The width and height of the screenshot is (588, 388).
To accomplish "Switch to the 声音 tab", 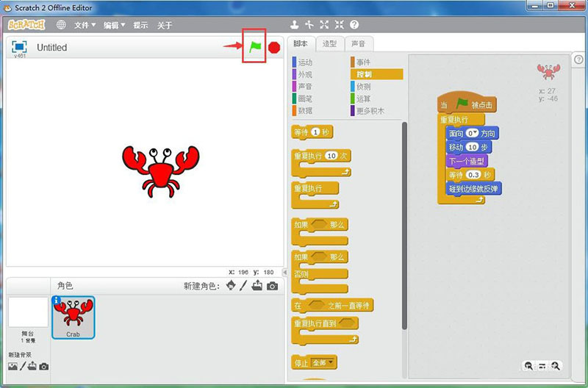I will [359, 44].
